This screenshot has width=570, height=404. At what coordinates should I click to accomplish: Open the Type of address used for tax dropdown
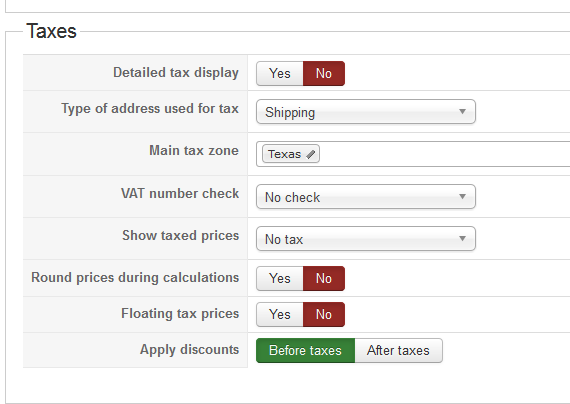tap(366, 112)
